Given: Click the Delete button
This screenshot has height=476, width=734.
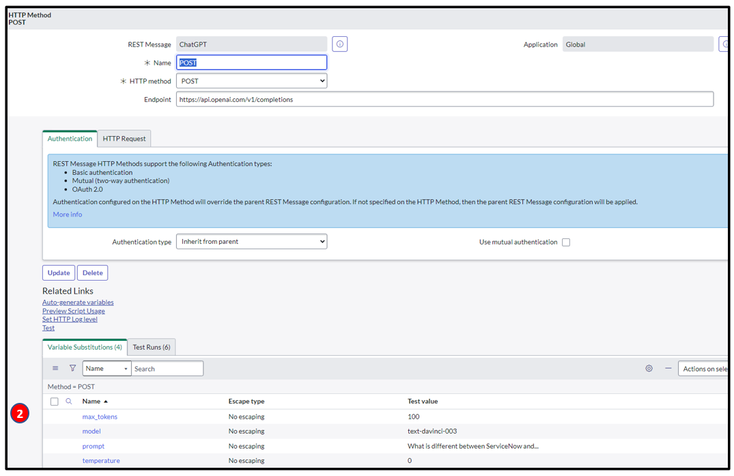Looking at the screenshot, I should (93, 273).
